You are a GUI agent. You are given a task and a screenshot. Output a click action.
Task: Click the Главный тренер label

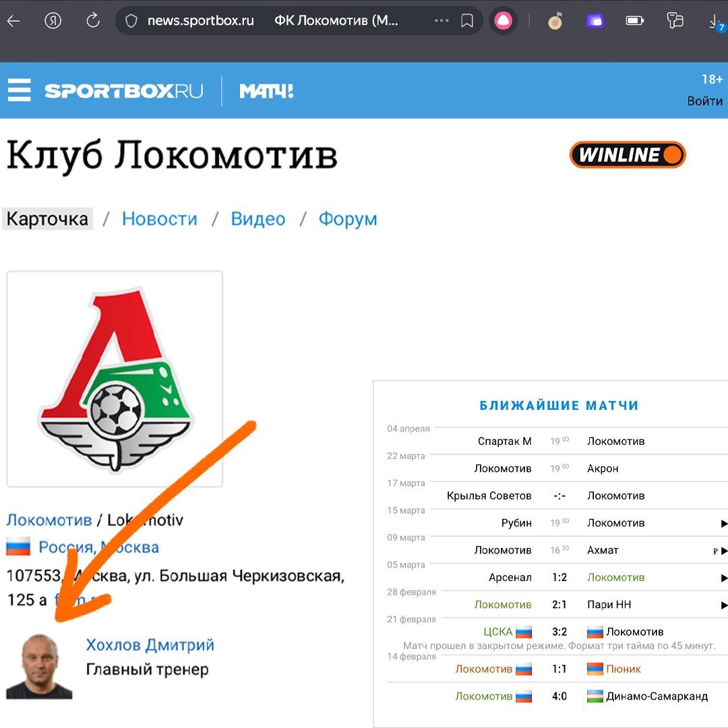(147, 669)
